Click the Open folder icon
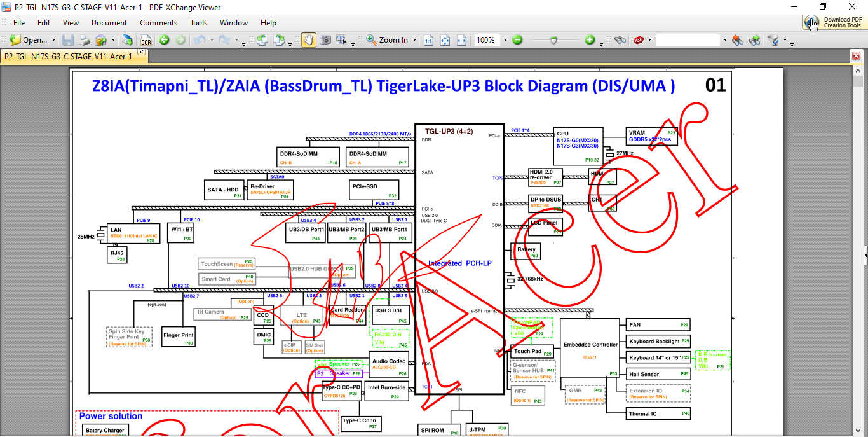The width and height of the screenshot is (868, 437). pos(15,40)
